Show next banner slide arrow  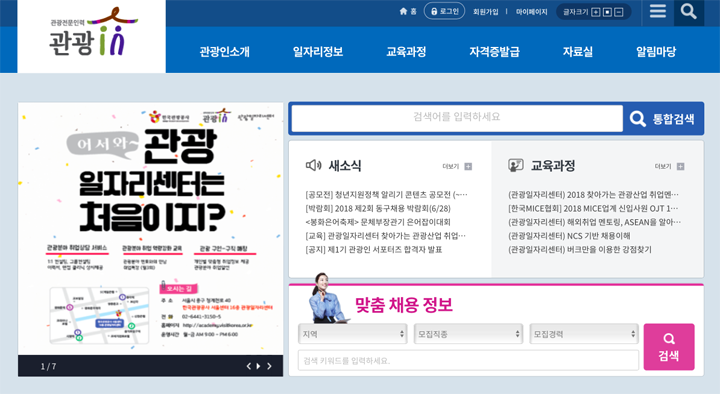tap(269, 366)
